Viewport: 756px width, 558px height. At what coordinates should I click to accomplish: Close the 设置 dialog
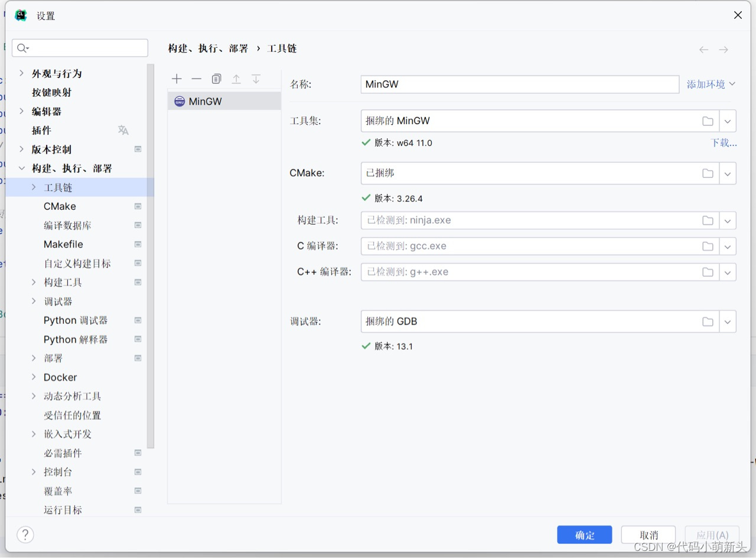point(738,15)
